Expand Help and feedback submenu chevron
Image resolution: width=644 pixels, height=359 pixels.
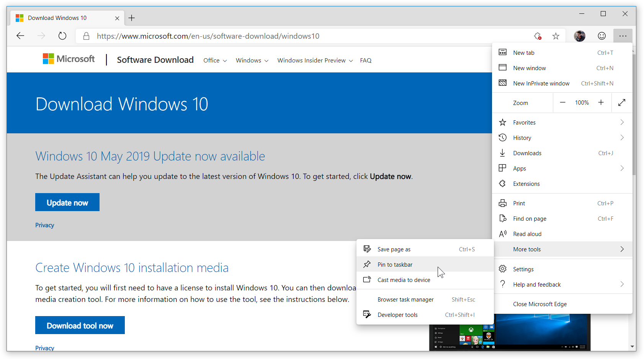point(622,284)
